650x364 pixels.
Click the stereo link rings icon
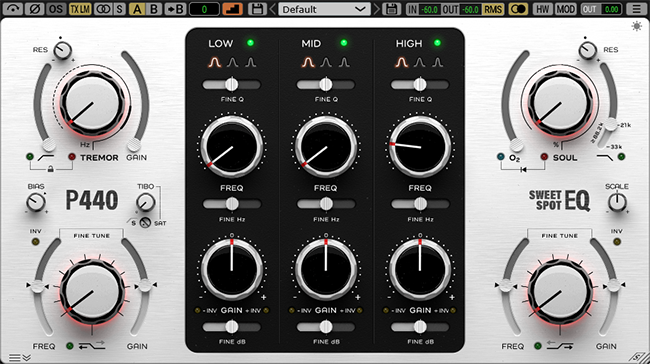click(x=102, y=9)
